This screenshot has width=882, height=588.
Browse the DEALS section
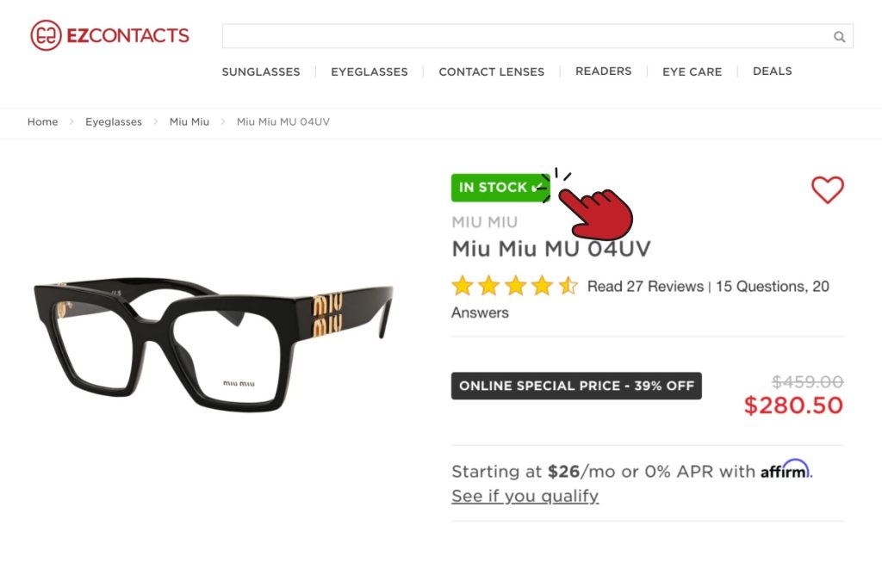pos(772,71)
